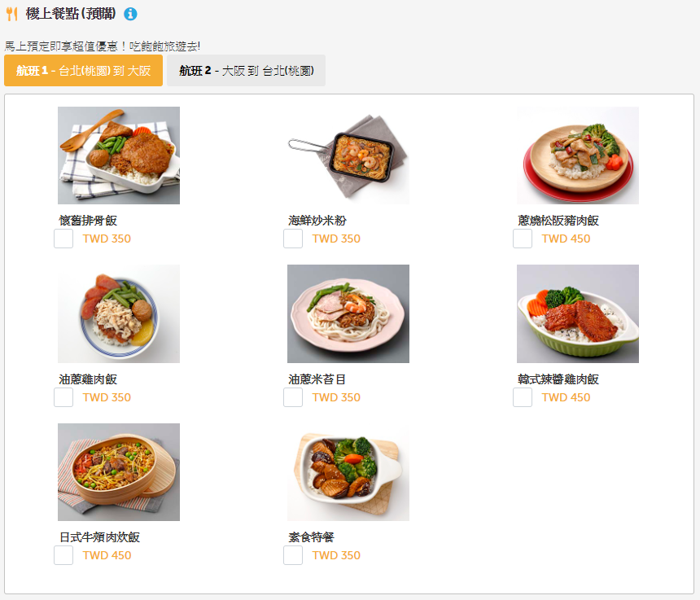Check the 素食特餐 vegetarian meal box

293,555
